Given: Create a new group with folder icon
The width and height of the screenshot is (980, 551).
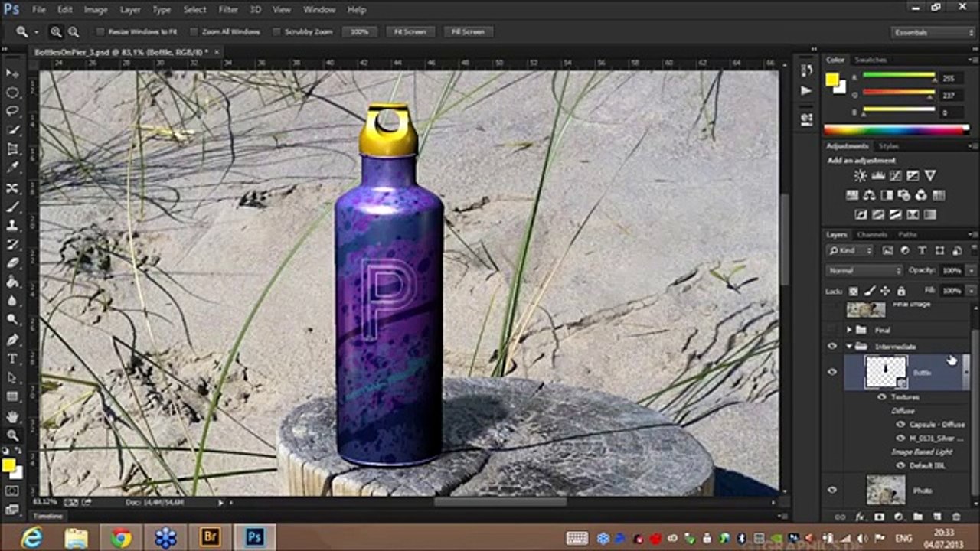Looking at the screenshot, I should (918, 517).
